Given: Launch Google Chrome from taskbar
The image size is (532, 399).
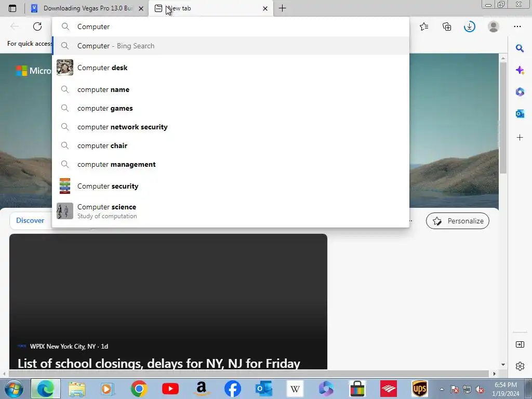Looking at the screenshot, I should [139, 389].
